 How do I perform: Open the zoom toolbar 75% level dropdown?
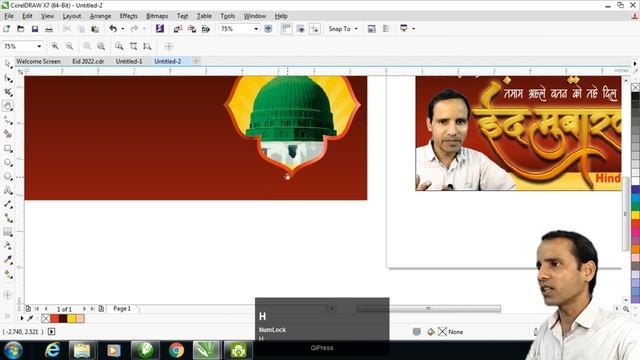tap(39, 47)
